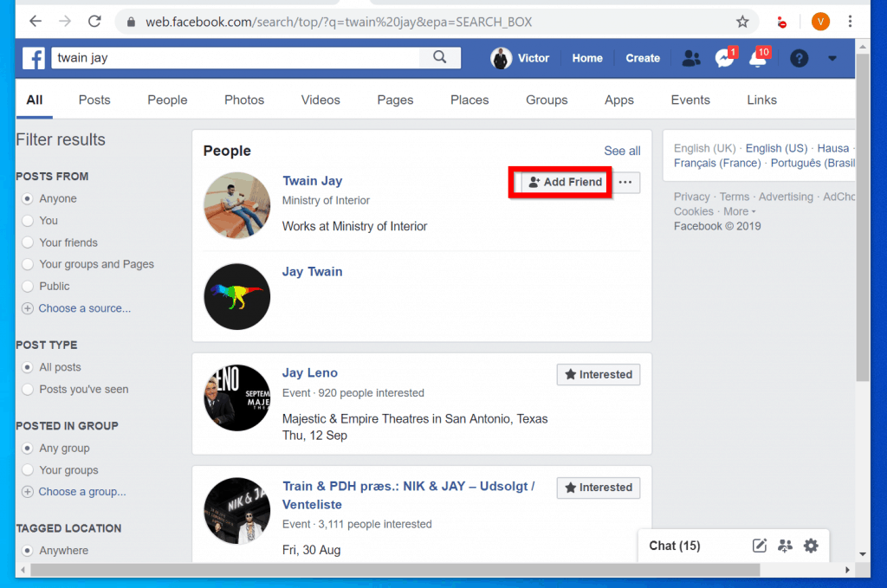Expand Choose a group option
887x588 pixels.
coord(74,491)
